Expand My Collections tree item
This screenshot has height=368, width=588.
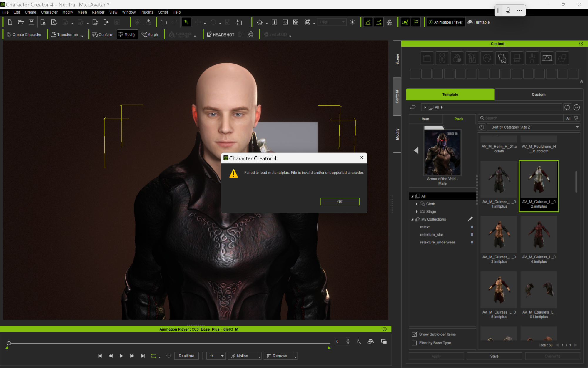pyautogui.click(x=412, y=219)
